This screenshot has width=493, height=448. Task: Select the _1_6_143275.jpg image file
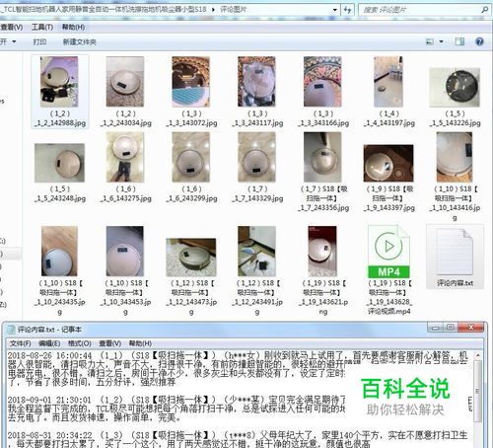pos(125,157)
